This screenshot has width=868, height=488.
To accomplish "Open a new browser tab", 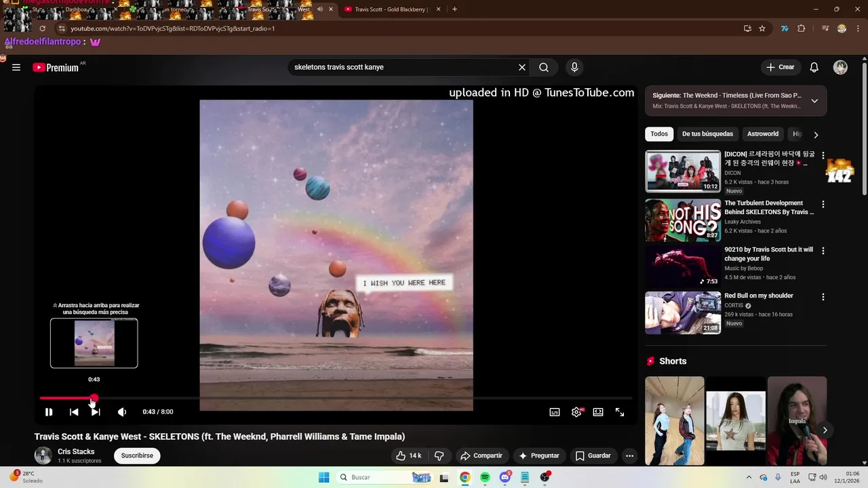I will pyautogui.click(x=454, y=9).
